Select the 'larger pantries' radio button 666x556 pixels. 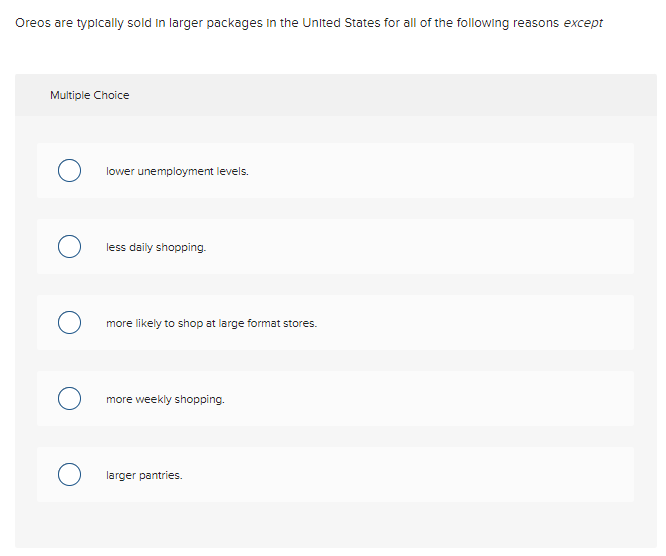coord(69,475)
